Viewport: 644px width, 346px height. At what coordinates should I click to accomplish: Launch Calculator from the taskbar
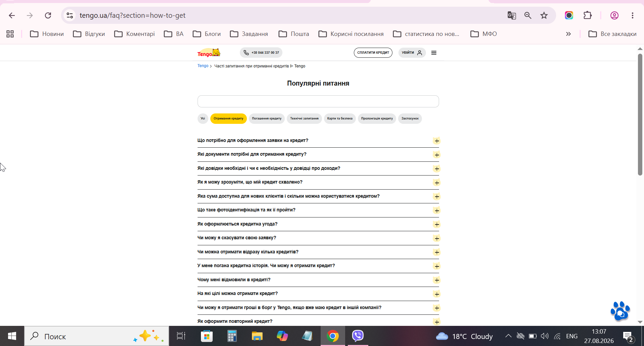232,336
